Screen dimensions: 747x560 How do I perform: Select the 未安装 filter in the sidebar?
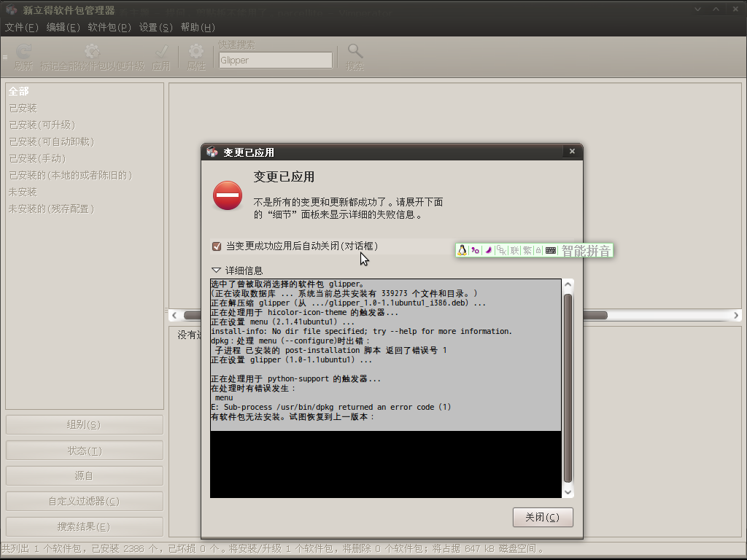(85, 192)
